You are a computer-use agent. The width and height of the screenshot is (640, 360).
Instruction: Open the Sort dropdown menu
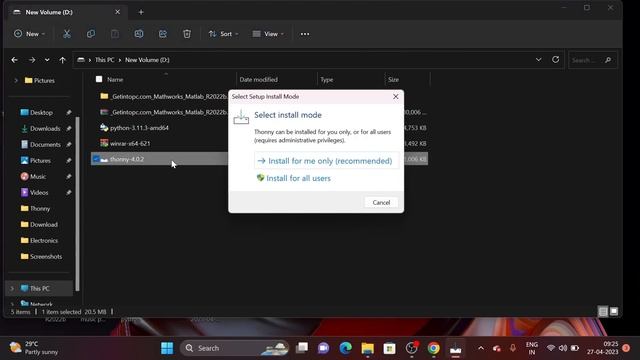point(223,34)
